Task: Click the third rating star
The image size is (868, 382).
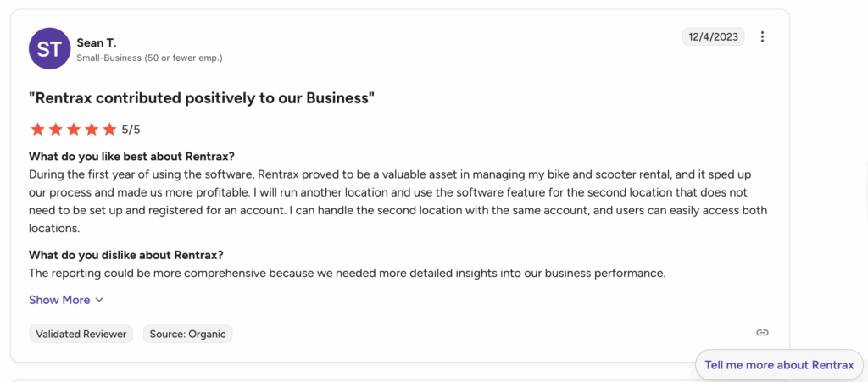Action: [x=73, y=130]
